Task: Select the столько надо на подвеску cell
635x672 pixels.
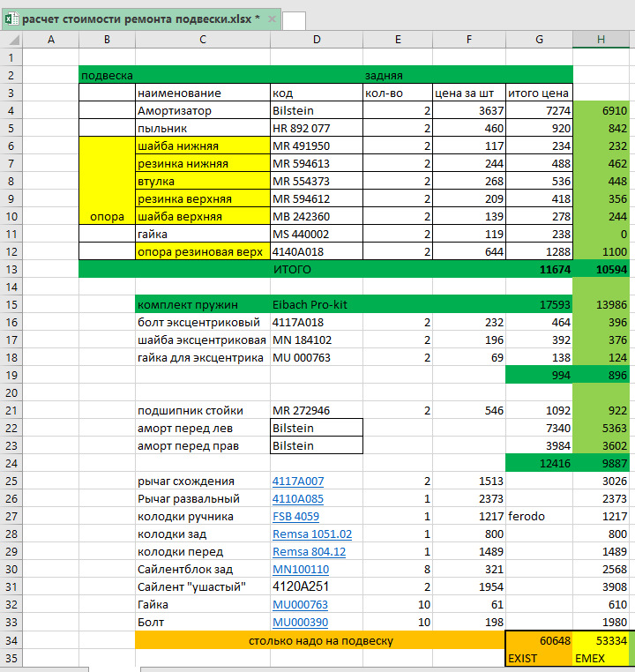Action: [320, 640]
